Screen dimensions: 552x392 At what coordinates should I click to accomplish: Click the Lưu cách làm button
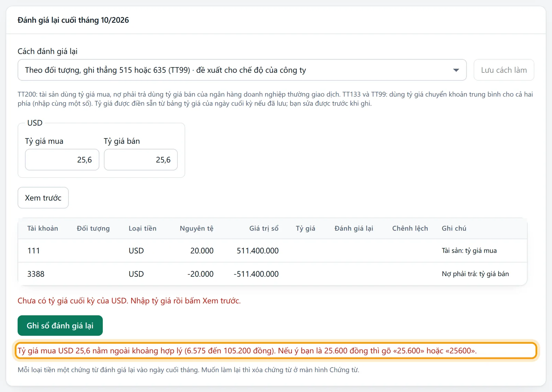coord(504,70)
